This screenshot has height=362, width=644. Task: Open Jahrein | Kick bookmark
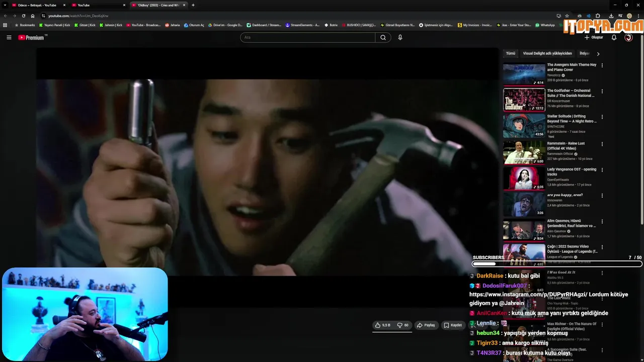[x=111, y=25]
